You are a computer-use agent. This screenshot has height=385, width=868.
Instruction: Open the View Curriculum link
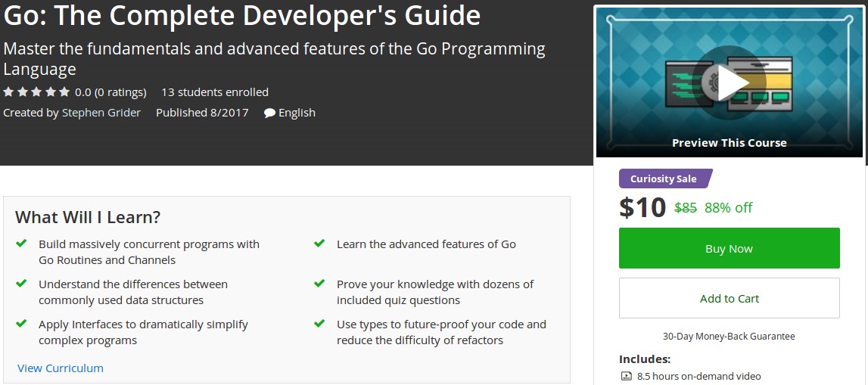(61, 368)
